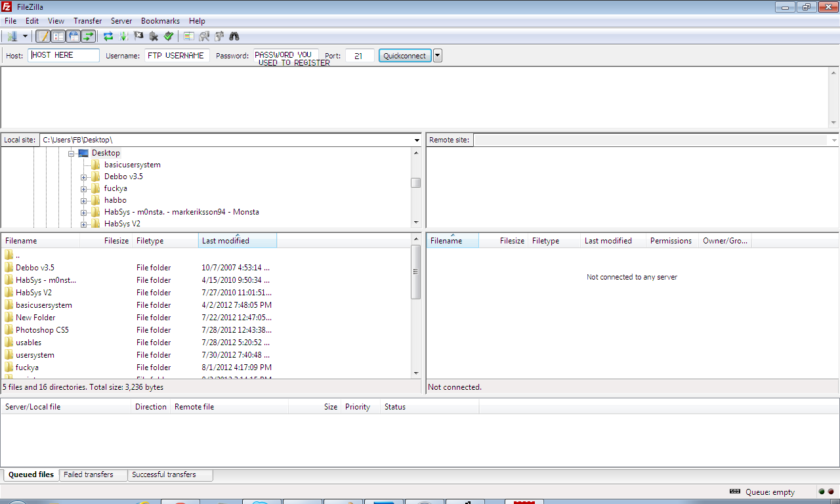Click the Quickconnect button
The width and height of the screenshot is (840, 504).
[x=405, y=56]
